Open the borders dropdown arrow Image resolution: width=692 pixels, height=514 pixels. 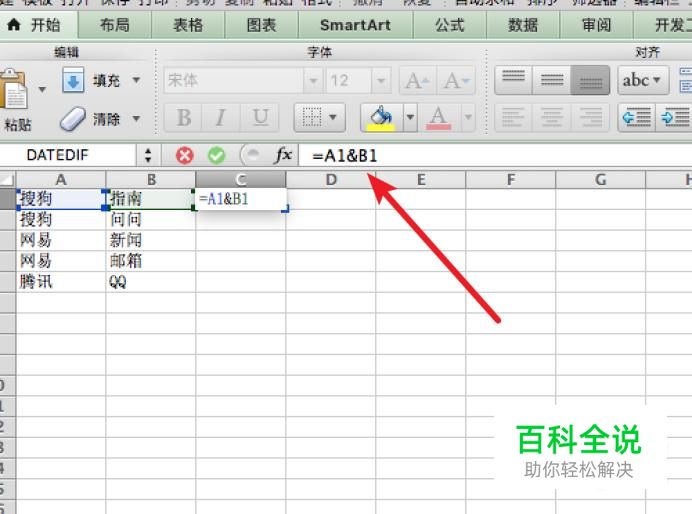[x=333, y=117]
